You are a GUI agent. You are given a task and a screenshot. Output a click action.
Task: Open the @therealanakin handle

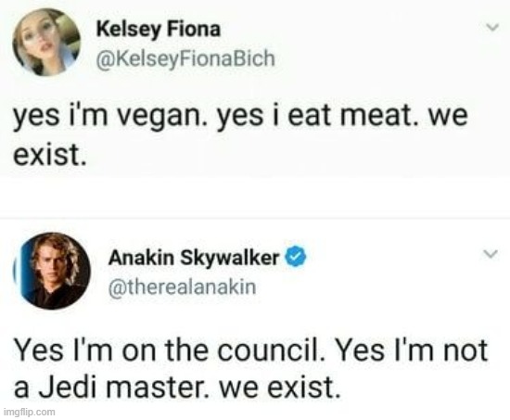[x=183, y=287]
